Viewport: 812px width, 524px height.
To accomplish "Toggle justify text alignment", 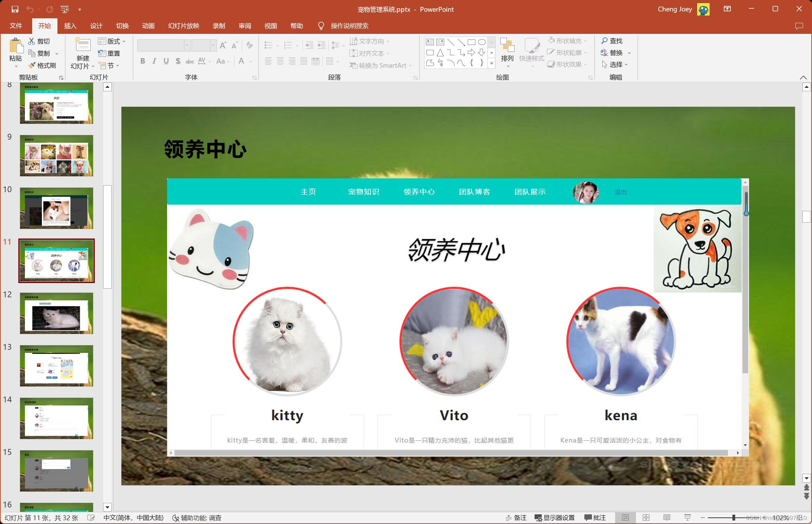I will (x=304, y=61).
